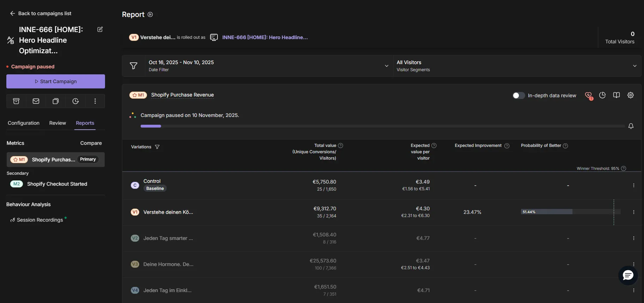Click the campaign history clock icon
644x303 pixels.
point(75,101)
